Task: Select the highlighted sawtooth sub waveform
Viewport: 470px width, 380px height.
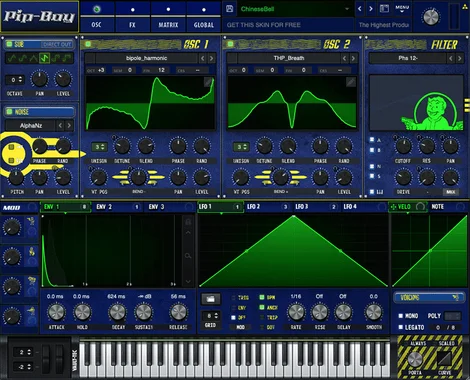Action: [x=44, y=58]
